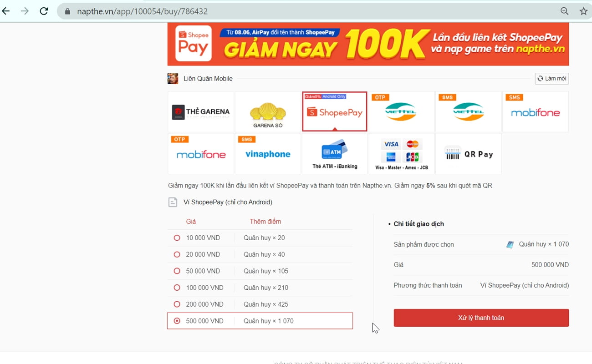Choose the 50 000 VND radio option
Image resolution: width=592 pixels, height=364 pixels.
[177, 271]
